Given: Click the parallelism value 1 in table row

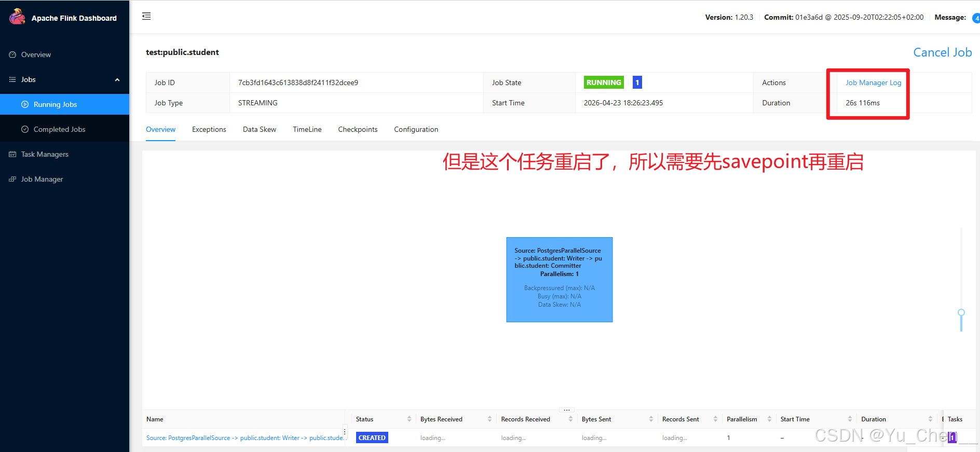Looking at the screenshot, I should 729,438.
